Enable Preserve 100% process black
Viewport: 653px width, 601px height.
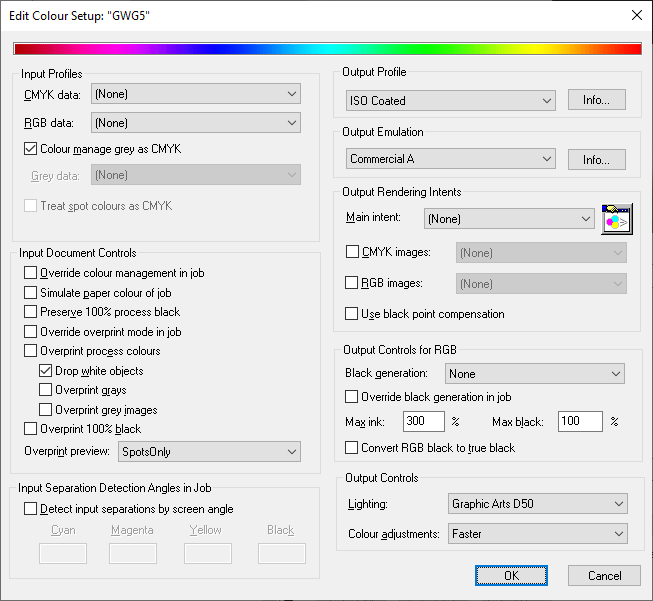(30, 312)
